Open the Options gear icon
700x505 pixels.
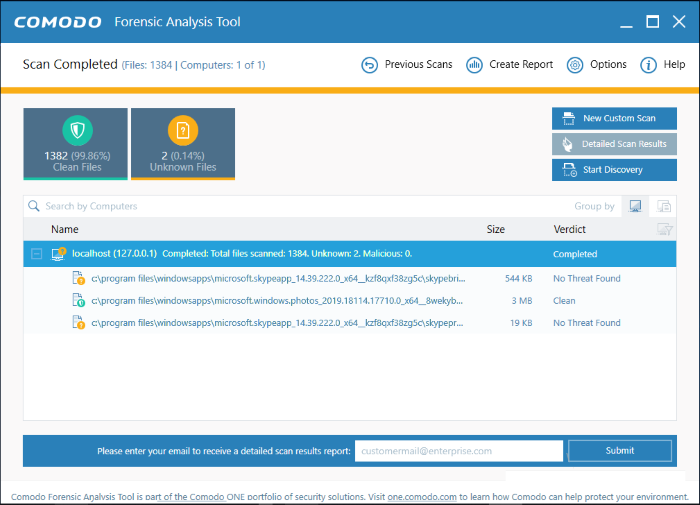click(x=575, y=65)
